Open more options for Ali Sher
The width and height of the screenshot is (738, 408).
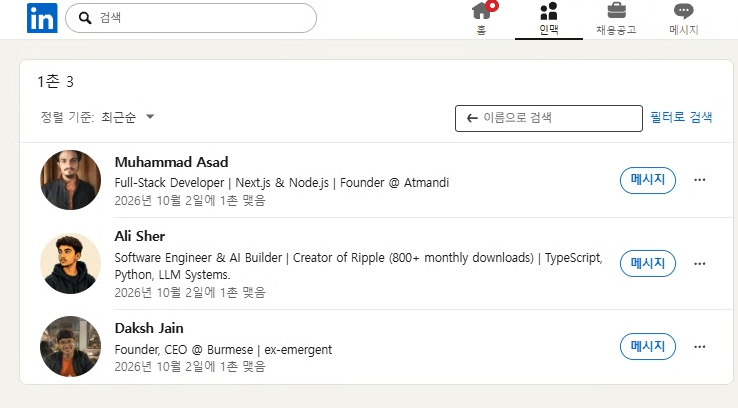pos(699,264)
